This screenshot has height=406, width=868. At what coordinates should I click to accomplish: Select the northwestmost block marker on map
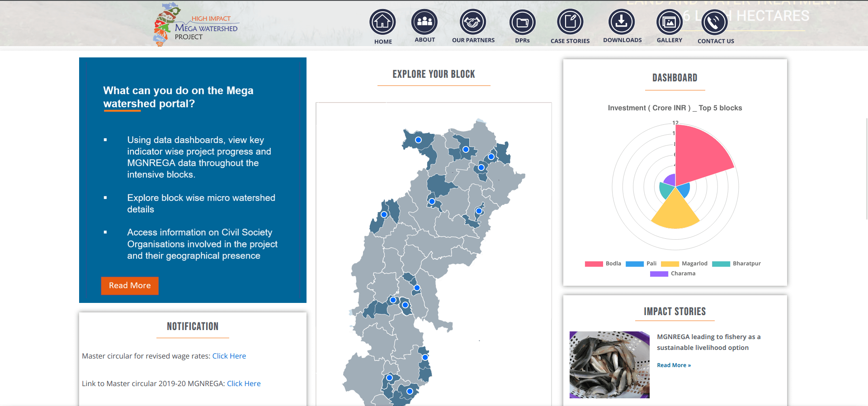click(x=418, y=140)
